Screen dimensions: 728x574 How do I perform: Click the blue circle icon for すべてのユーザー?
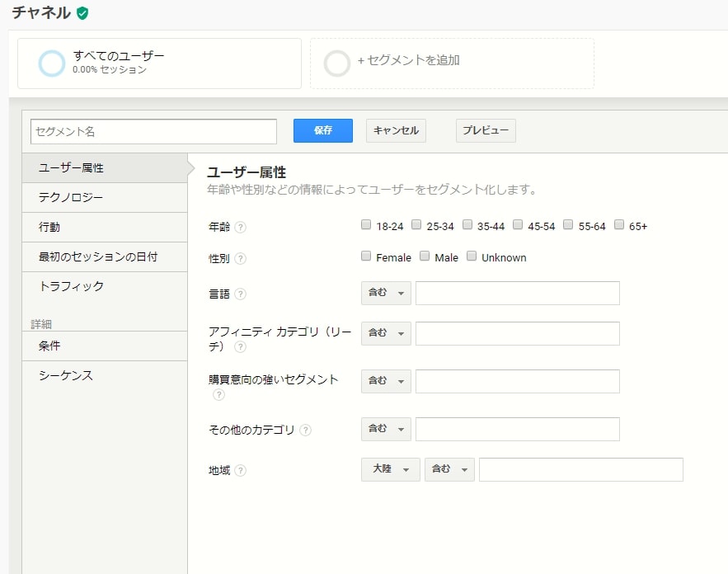point(52,64)
